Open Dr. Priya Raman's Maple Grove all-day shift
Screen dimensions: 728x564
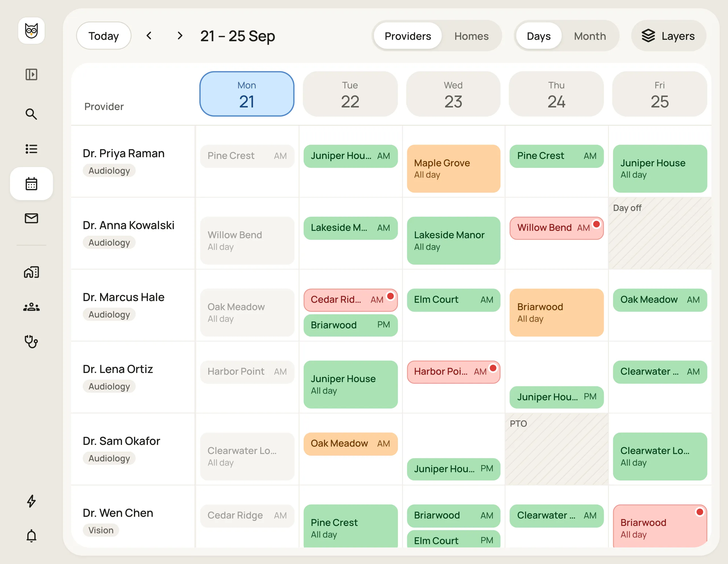[x=453, y=169]
